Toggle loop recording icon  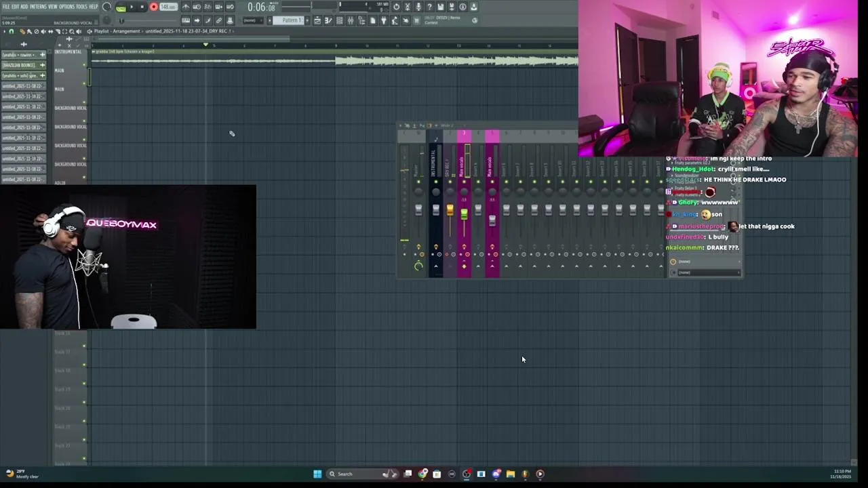point(230,7)
